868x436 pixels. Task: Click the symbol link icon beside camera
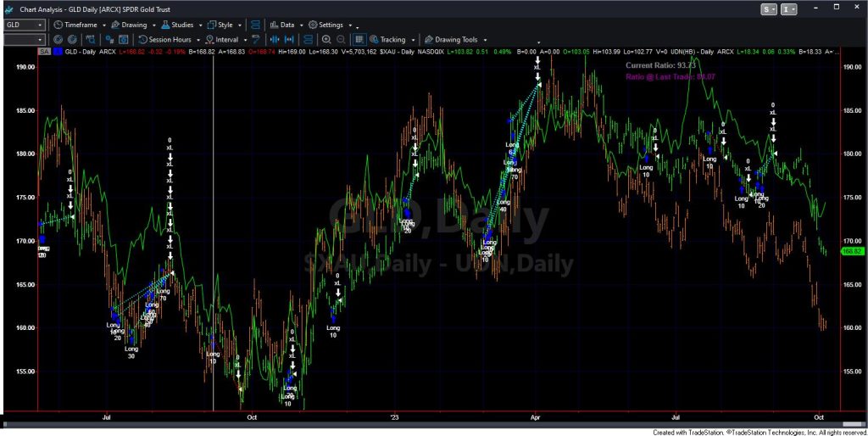click(x=109, y=40)
